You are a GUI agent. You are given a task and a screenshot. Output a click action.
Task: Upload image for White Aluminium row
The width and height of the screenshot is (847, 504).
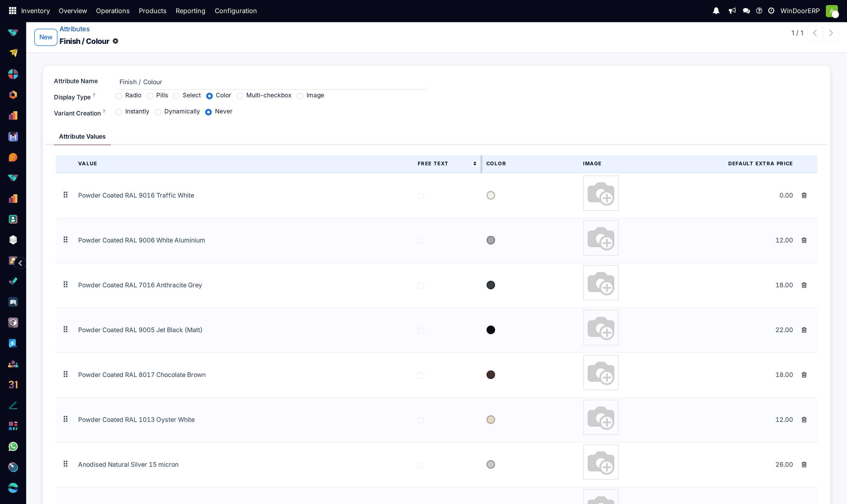(601, 238)
